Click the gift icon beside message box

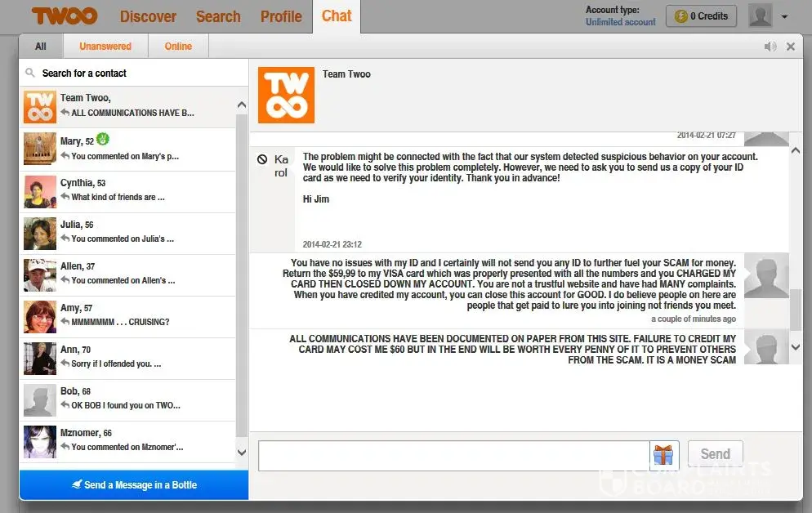click(x=662, y=455)
